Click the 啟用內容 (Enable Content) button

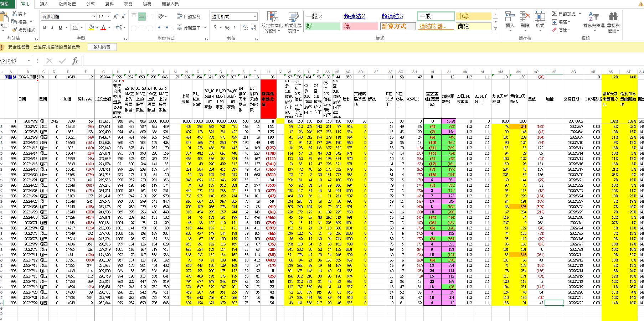102,47
